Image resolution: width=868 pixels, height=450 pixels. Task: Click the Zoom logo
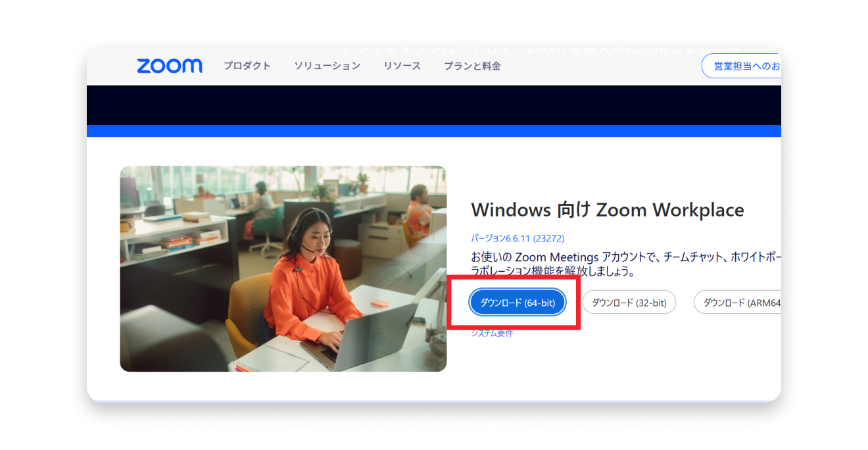click(169, 66)
